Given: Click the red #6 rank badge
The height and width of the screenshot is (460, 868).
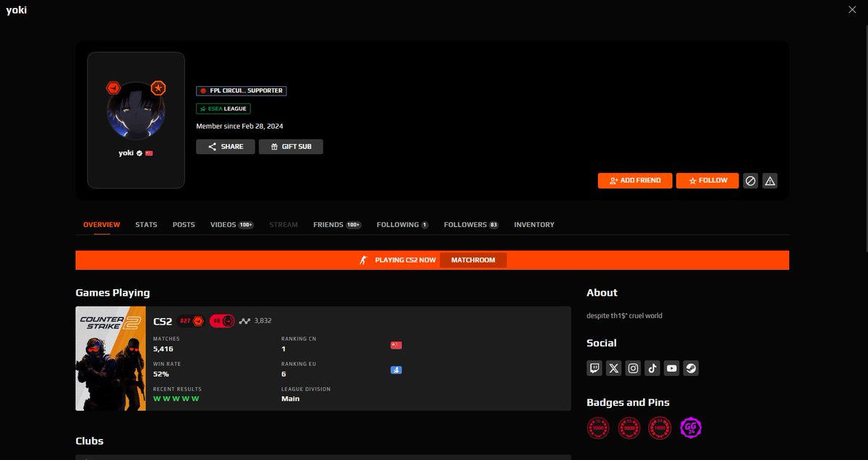Looking at the screenshot, I should tap(222, 321).
